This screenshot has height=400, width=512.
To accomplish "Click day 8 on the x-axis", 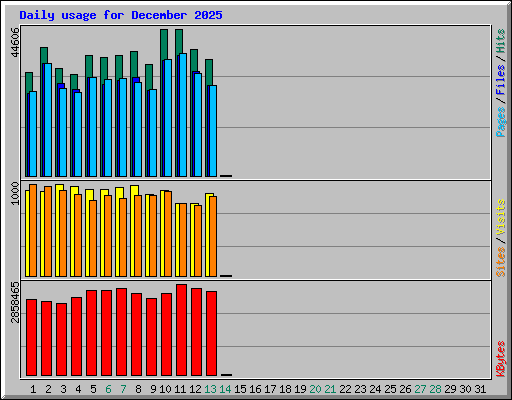I will pos(138,389).
